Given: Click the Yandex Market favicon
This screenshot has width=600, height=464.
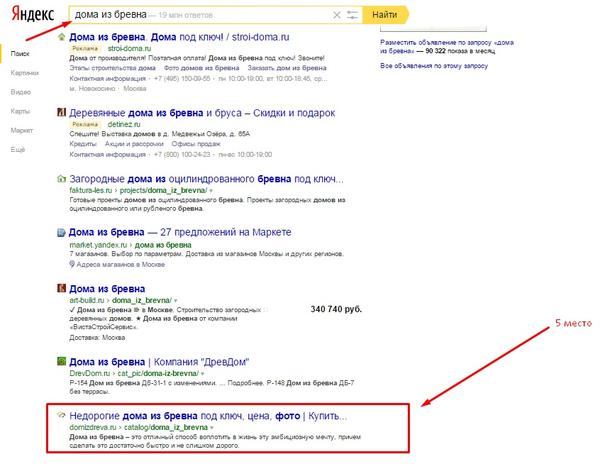Looking at the screenshot, I should pyautogui.click(x=61, y=232).
